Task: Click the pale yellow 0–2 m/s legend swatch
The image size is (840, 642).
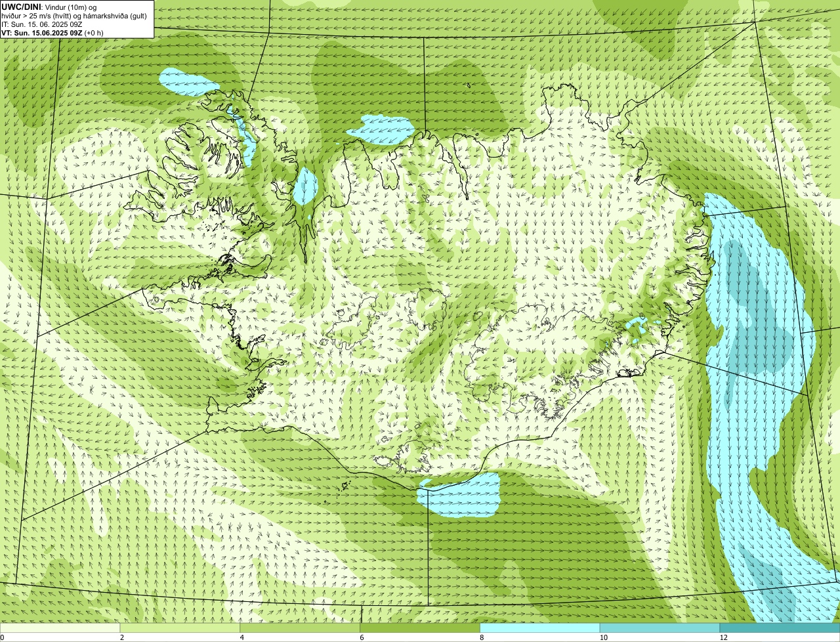Action: pos(60,628)
